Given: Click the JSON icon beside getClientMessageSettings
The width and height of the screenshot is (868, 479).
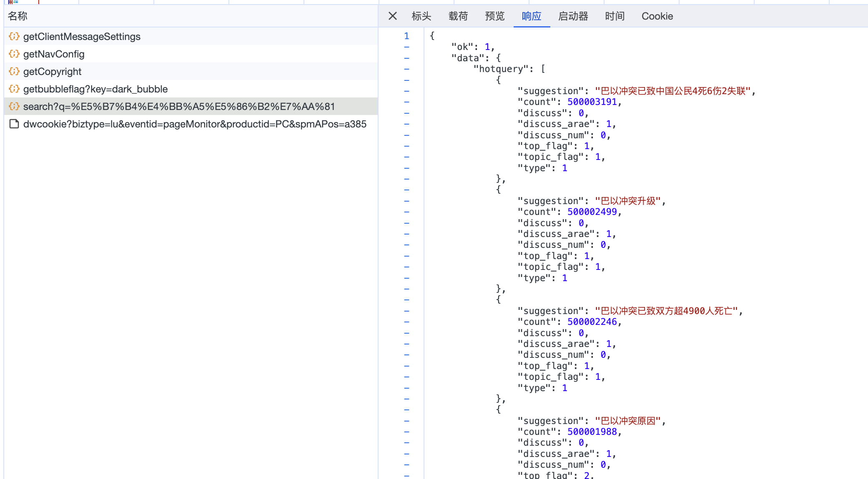Looking at the screenshot, I should pos(14,37).
